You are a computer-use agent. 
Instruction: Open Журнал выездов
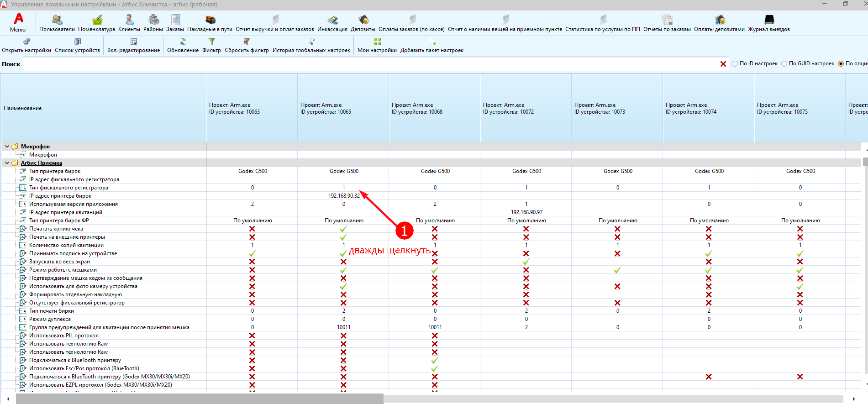(769, 23)
